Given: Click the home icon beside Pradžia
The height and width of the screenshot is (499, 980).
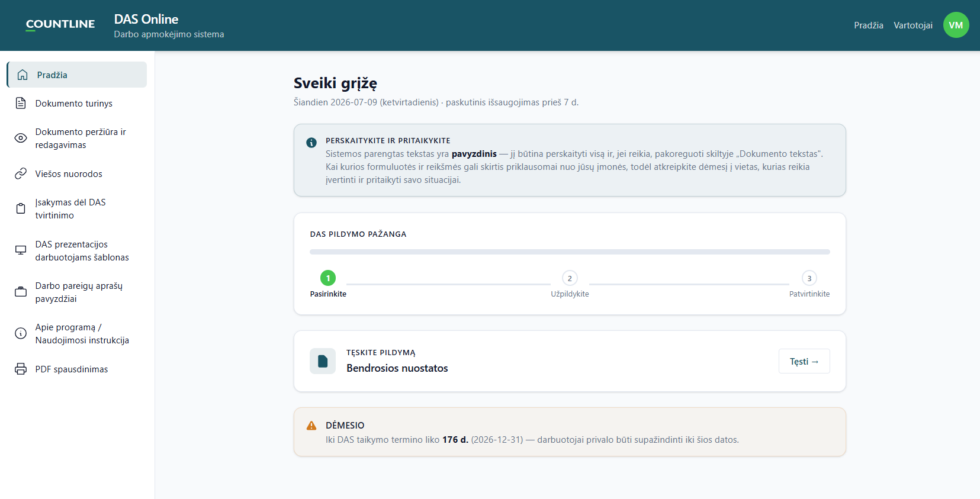Looking at the screenshot, I should (23, 75).
